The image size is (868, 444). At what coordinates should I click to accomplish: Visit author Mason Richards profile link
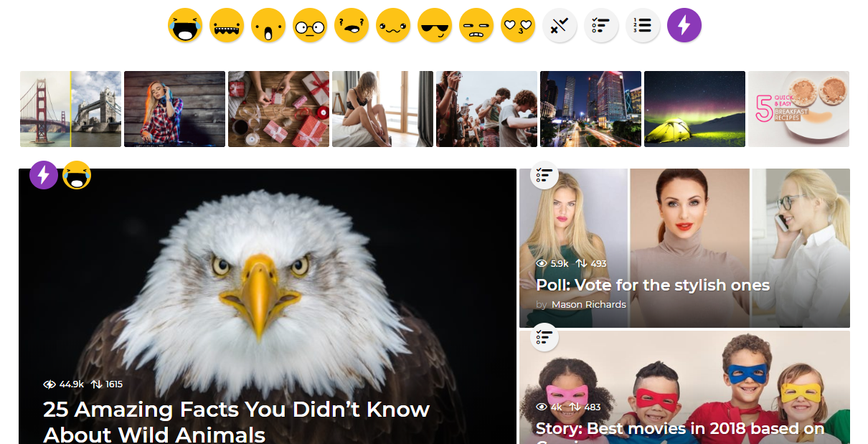pyautogui.click(x=589, y=304)
